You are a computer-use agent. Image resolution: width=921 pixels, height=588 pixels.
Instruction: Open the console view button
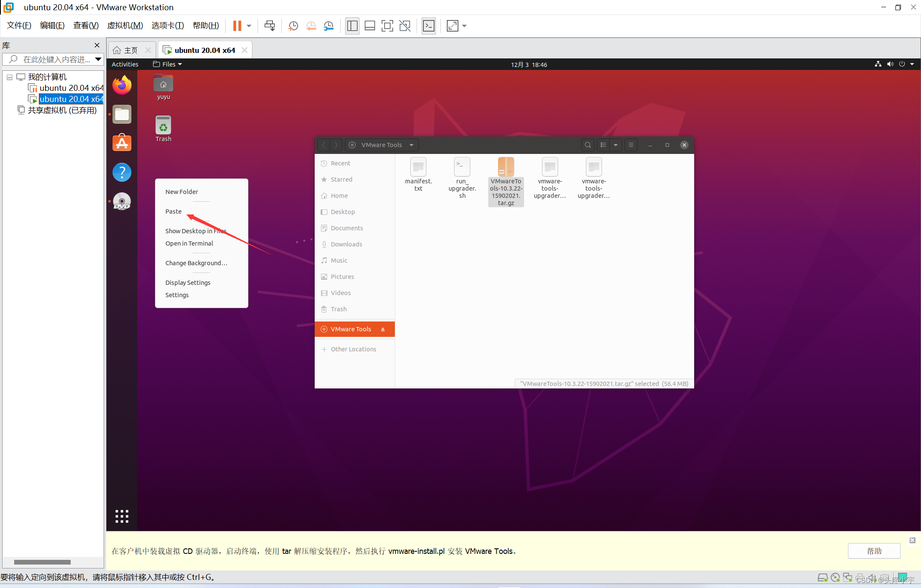(x=429, y=26)
